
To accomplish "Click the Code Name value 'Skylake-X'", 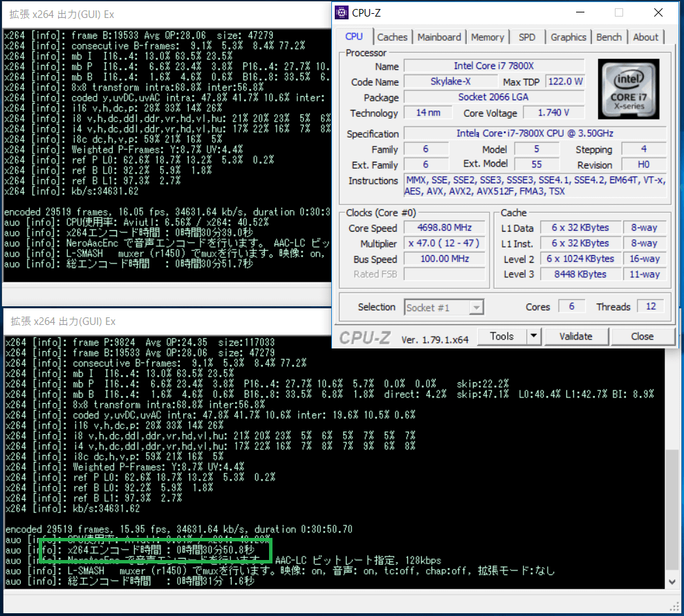I will pyautogui.click(x=451, y=82).
